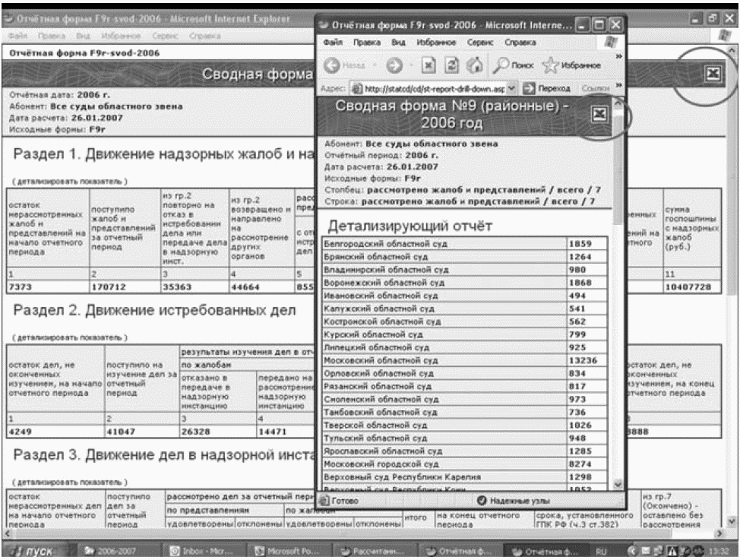Image resolution: width=740 pixels, height=560 pixels.
Task: Click popup vertical scrollbar up arrow
Action: (x=618, y=103)
